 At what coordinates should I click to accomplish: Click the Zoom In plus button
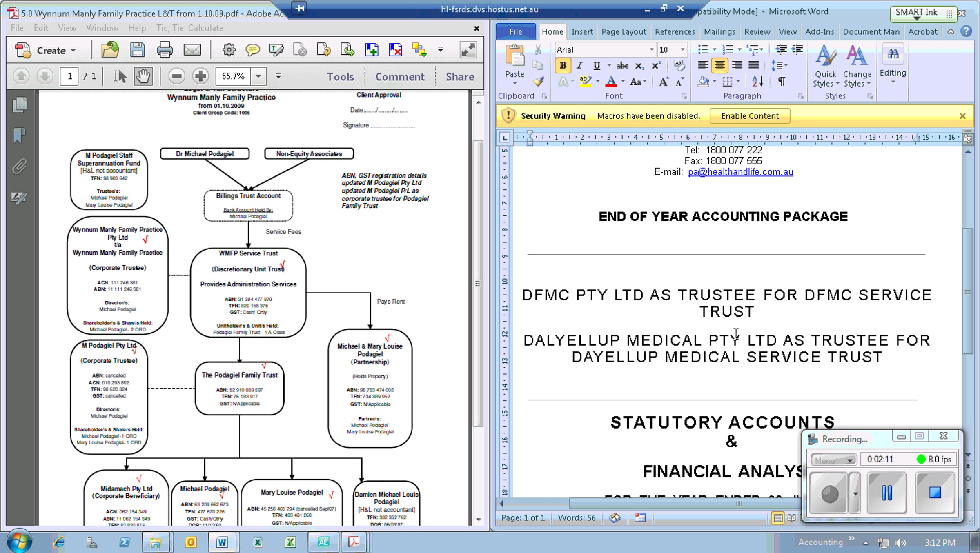point(200,76)
